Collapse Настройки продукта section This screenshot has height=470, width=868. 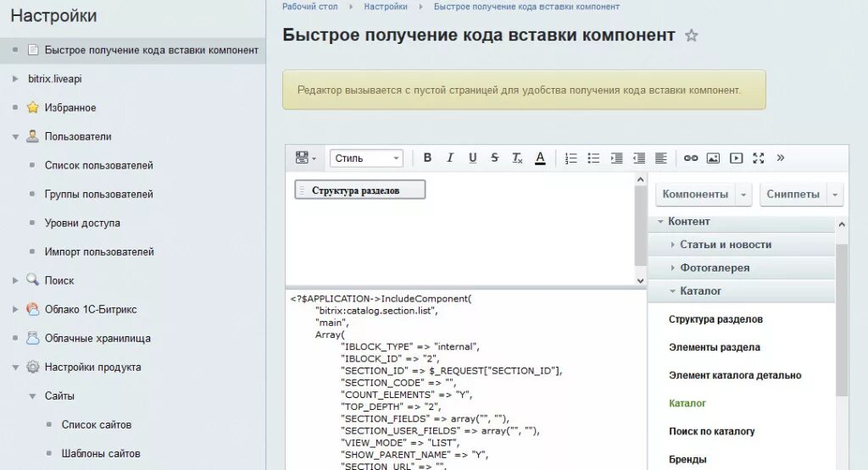(x=15, y=368)
